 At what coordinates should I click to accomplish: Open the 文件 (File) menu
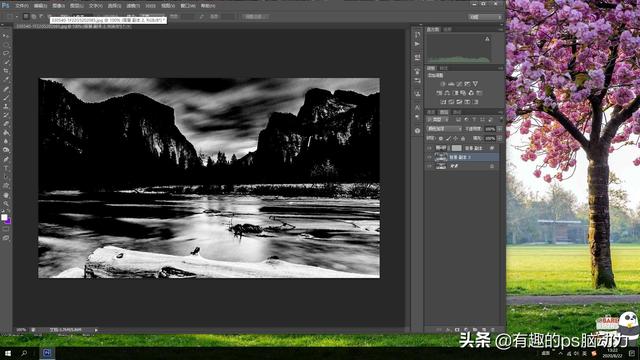22,6
